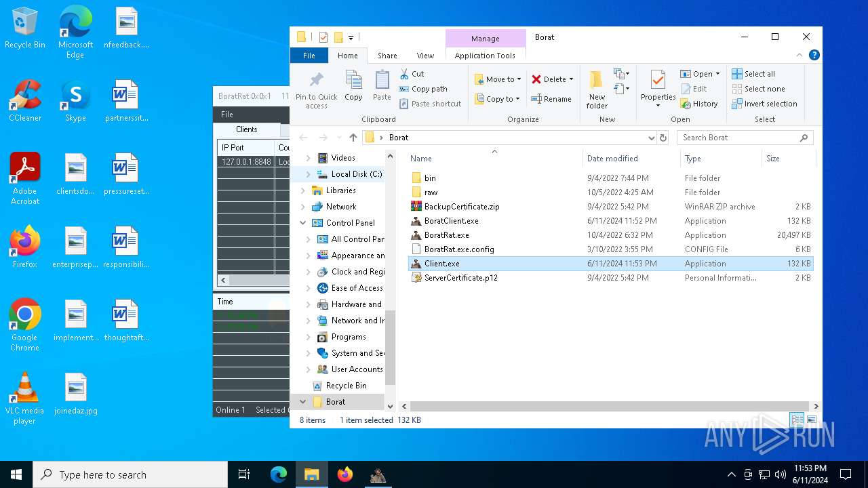Click the Copy icon in Clipboard group
Screen dimensions: 868x488
(353, 81)
